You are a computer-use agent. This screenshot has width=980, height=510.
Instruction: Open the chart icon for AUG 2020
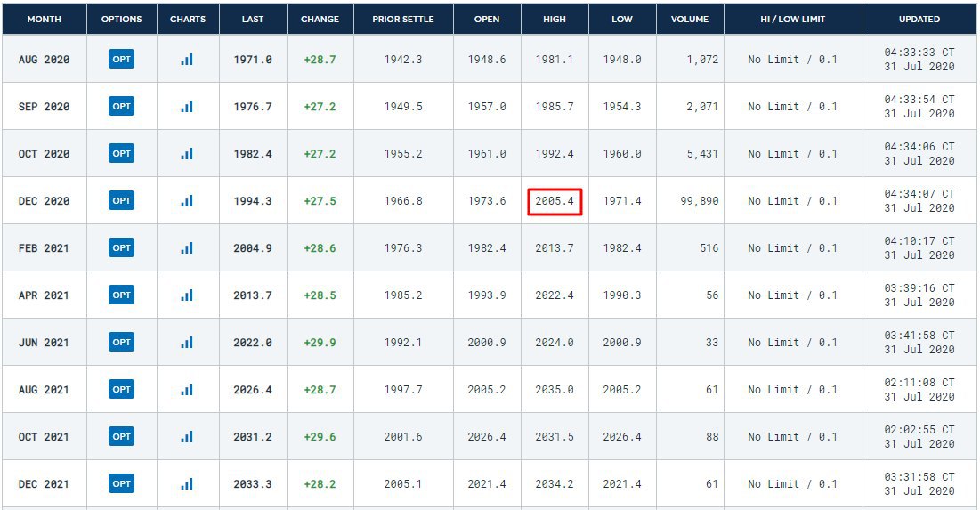[187, 60]
